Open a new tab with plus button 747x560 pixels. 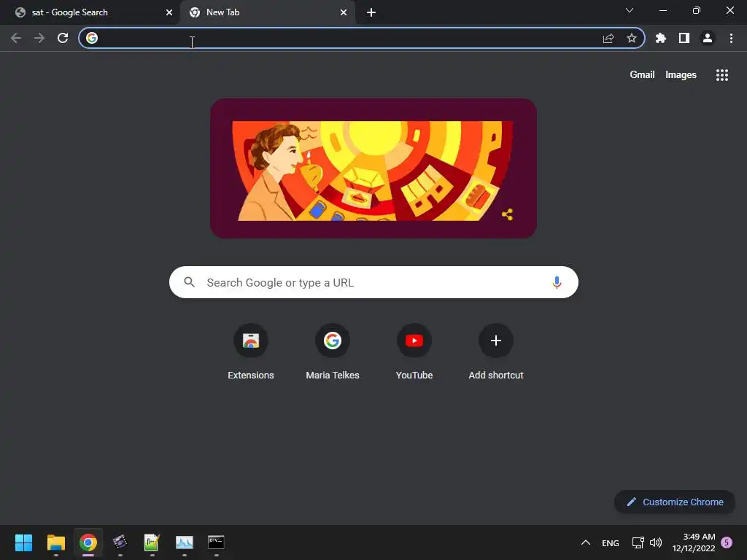pos(371,12)
